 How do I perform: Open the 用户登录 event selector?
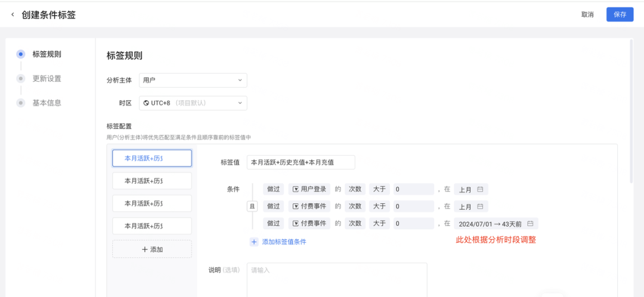click(309, 189)
